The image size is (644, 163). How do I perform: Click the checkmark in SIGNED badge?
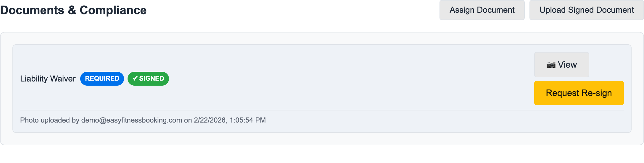(135, 78)
